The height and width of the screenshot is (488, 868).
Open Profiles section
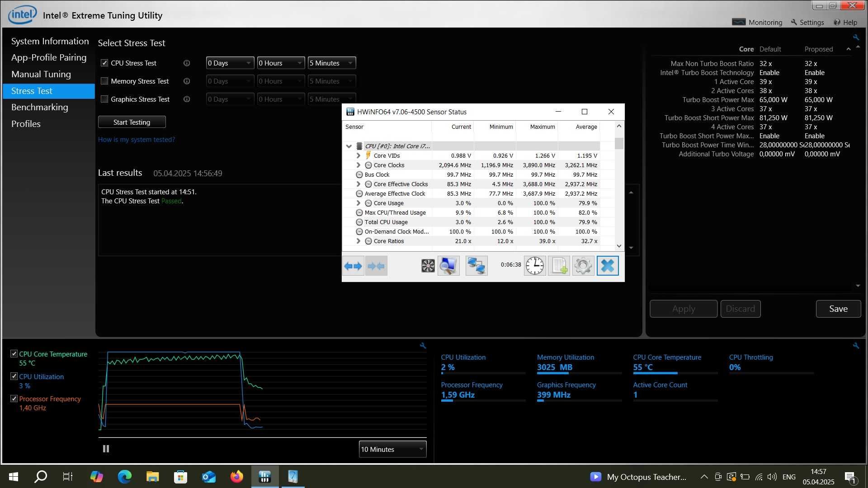[x=26, y=124]
